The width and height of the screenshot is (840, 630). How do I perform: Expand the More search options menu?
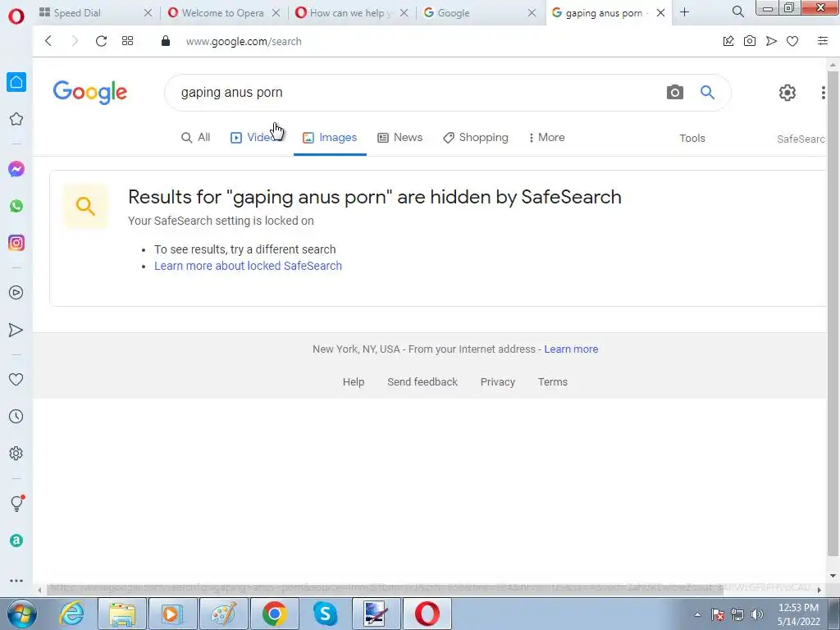(x=546, y=138)
